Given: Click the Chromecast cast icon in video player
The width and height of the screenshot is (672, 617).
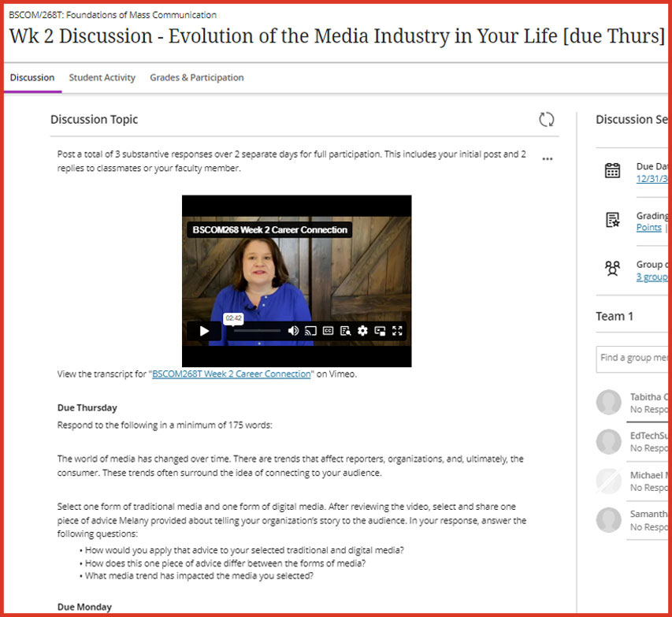Looking at the screenshot, I should [x=310, y=331].
